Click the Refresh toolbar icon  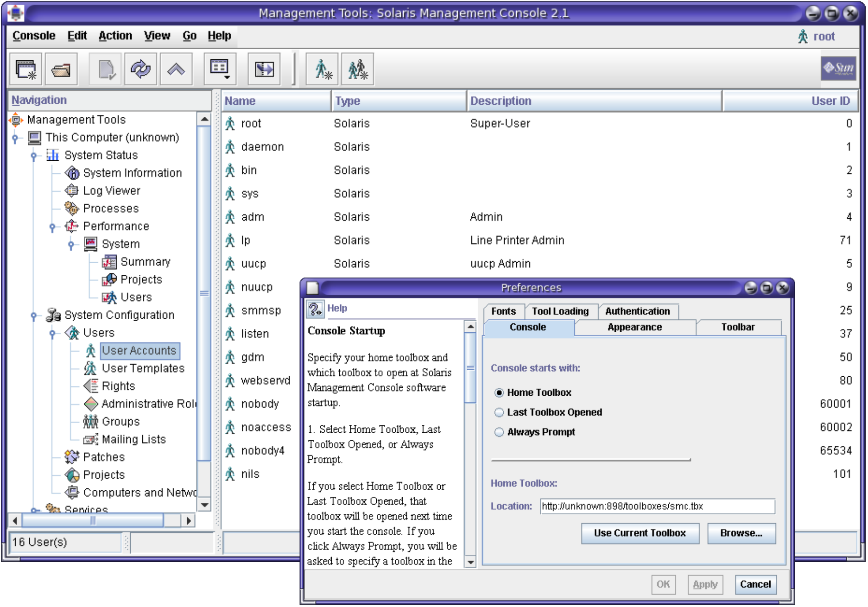[140, 70]
